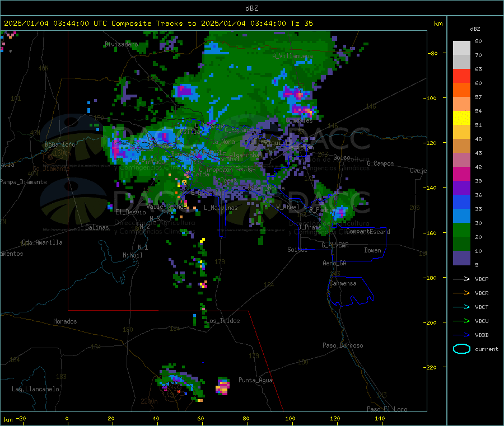The image size is (504, 426).
Task: Click the 'Salinas' map label
Action: point(97,227)
